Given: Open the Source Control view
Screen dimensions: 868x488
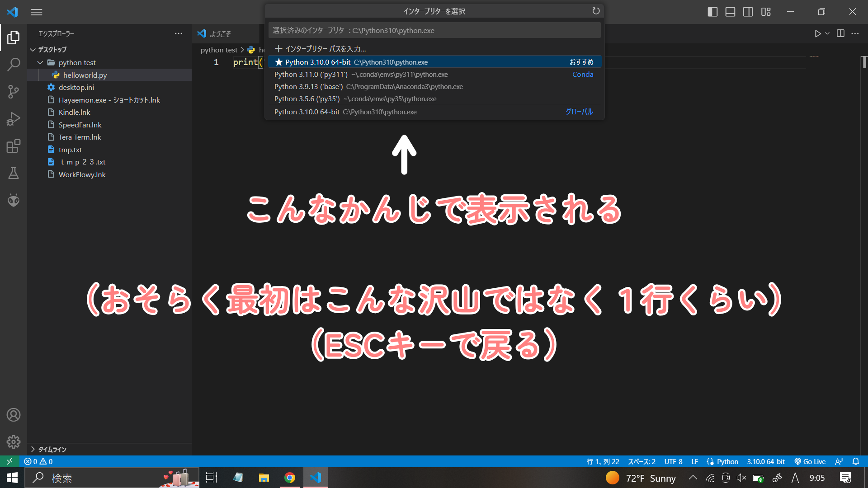Looking at the screenshot, I should (14, 92).
